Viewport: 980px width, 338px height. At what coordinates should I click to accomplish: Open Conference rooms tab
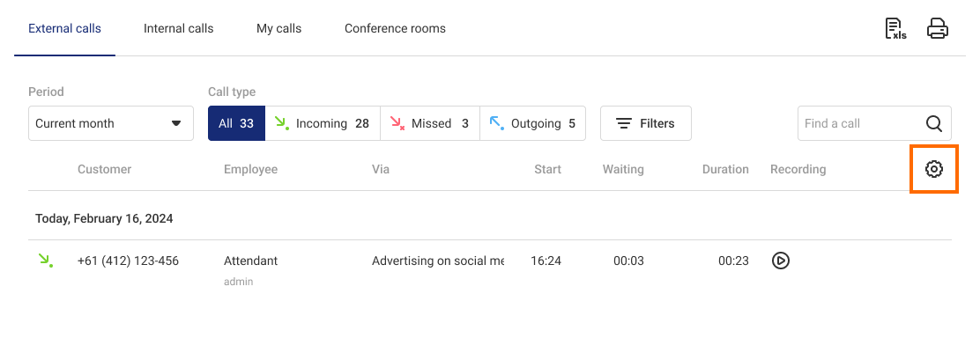click(x=395, y=29)
